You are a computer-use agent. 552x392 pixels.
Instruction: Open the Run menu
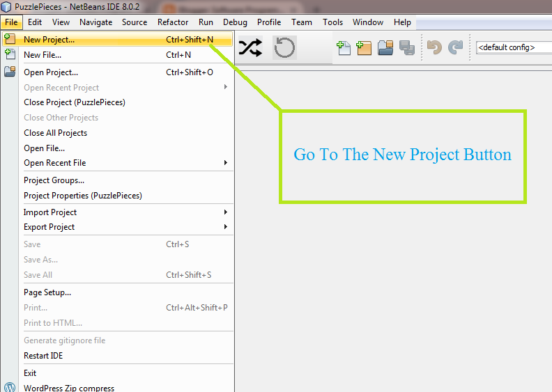pyautogui.click(x=206, y=22)
